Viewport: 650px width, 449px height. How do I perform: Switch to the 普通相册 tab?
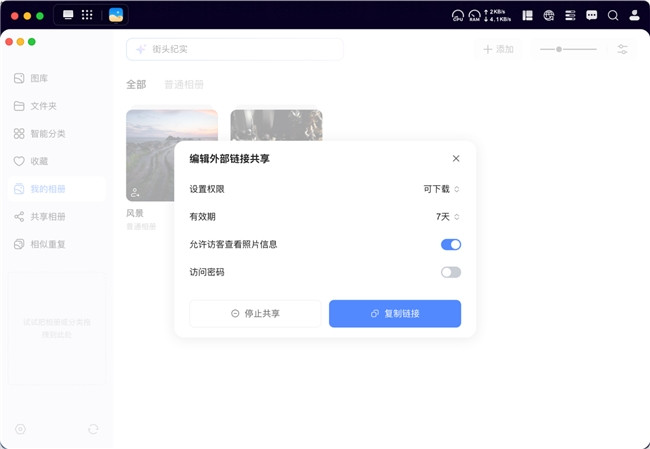coord(184,85)
